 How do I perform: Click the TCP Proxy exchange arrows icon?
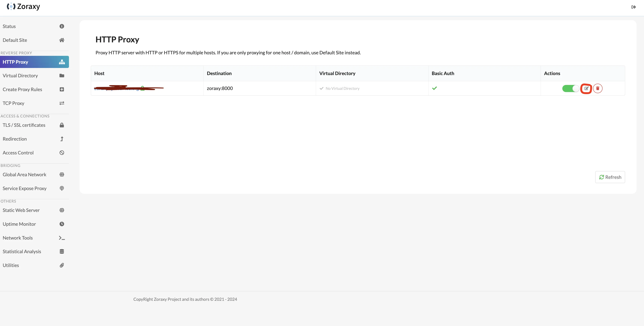(x=62, y=103)
